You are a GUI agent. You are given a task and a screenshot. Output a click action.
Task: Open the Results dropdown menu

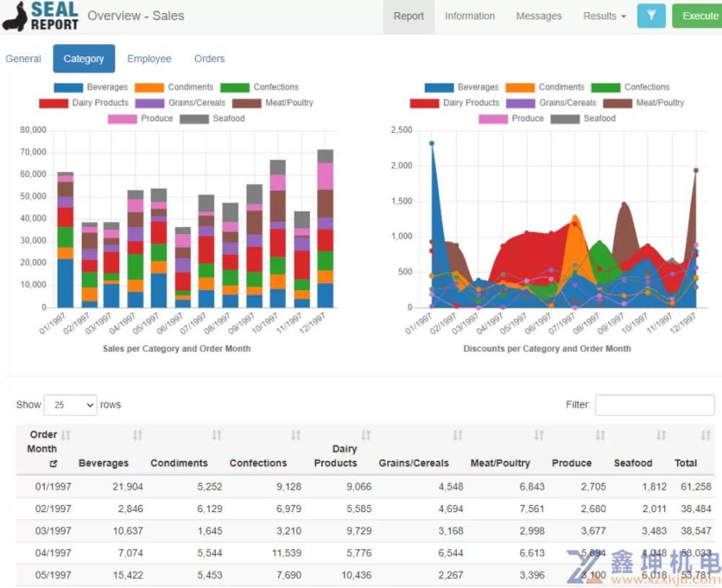[x=604, y=16]
